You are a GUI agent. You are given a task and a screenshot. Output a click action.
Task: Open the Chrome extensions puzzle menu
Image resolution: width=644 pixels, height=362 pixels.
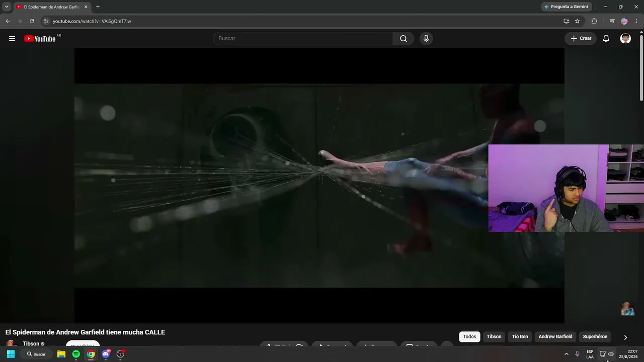tap(594, 21)
